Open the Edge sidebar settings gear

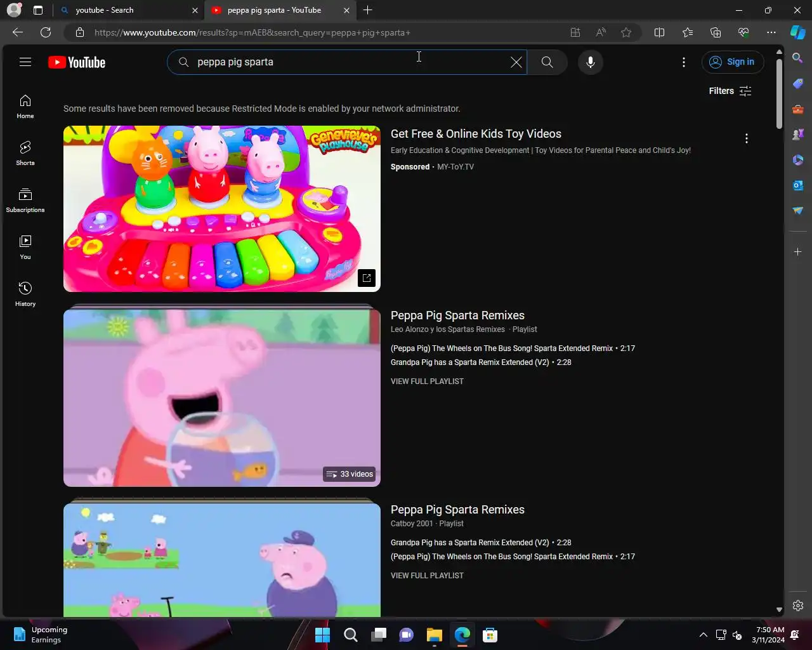coord(798,606)
